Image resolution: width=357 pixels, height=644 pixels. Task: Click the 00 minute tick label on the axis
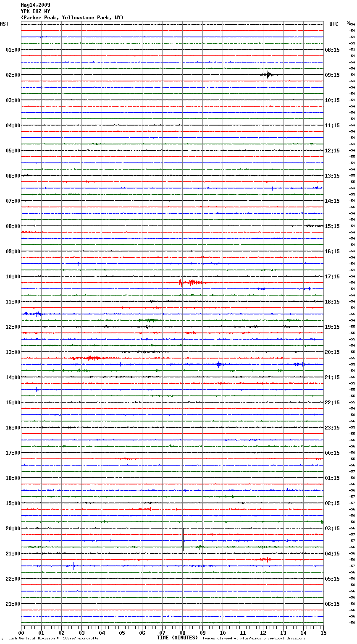(21, 633)
